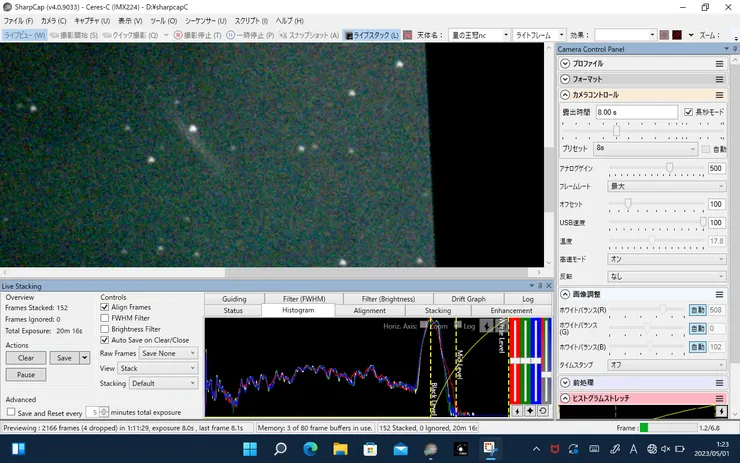This screenshot has height=463, width=740.
Task: Click the auto-stretch lightning icon under color sliders
Action: [517, 411]
